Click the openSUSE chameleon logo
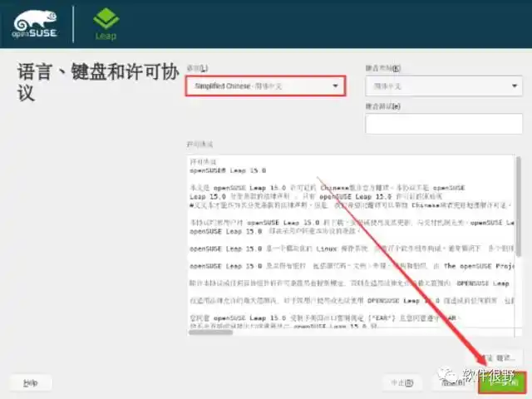This screenshot has height=399, width=532. pyautogui.click(x=35, y=24)
